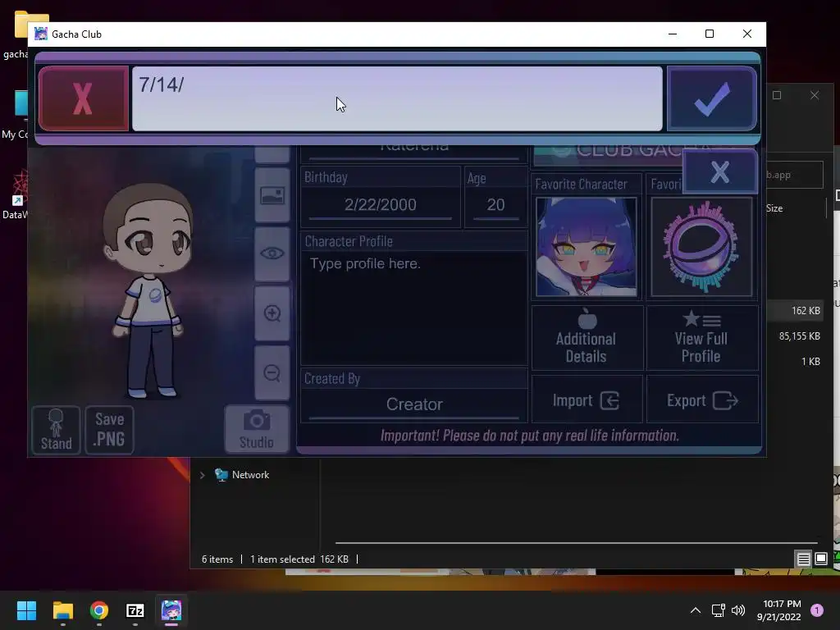Viewport: 840px width, 630px height.
Task: Open the background image picker icon
Action: pos(272,195)
